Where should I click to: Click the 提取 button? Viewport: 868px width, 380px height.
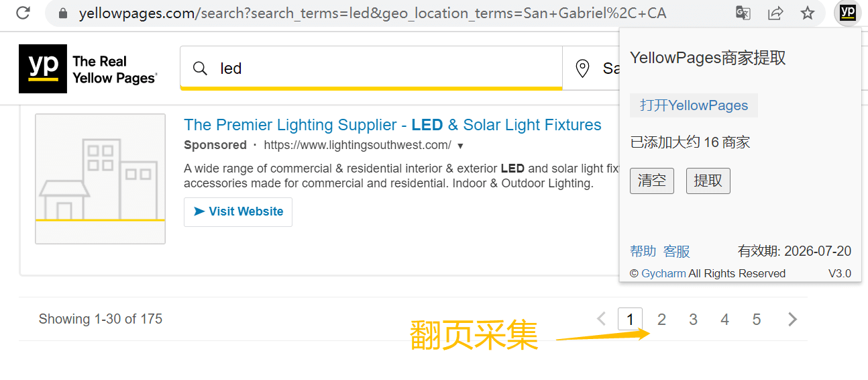coord(708,181)
